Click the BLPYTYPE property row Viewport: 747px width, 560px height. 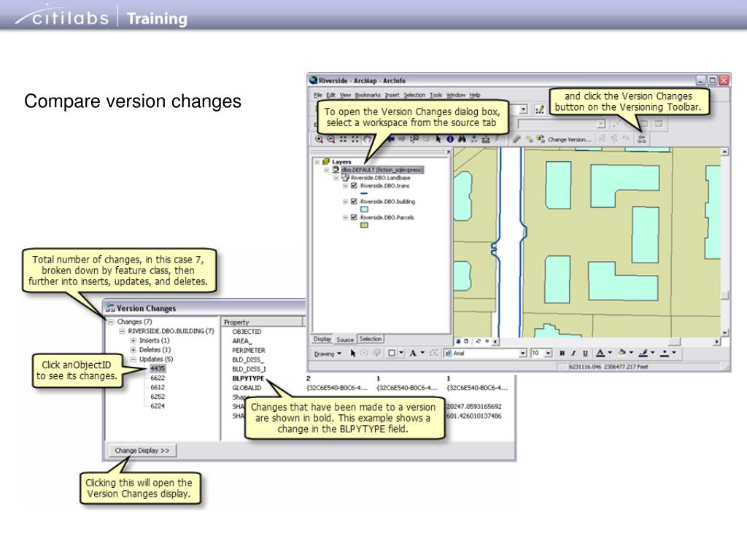coord(248,378)
